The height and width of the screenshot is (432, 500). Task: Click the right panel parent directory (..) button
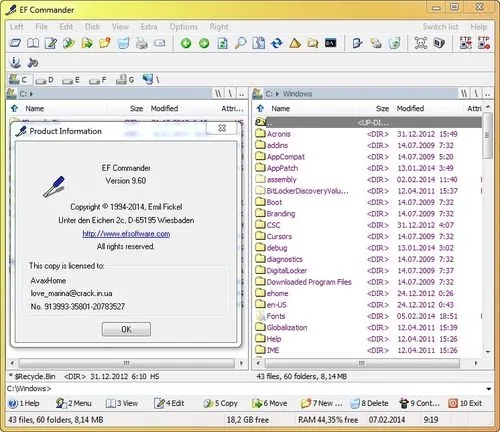click(487, 94)
